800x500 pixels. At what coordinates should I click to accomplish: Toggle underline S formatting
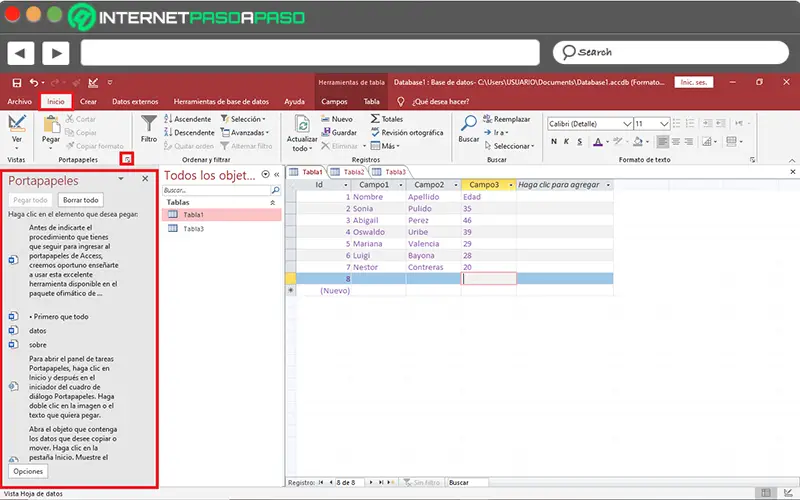pos(580,141)
